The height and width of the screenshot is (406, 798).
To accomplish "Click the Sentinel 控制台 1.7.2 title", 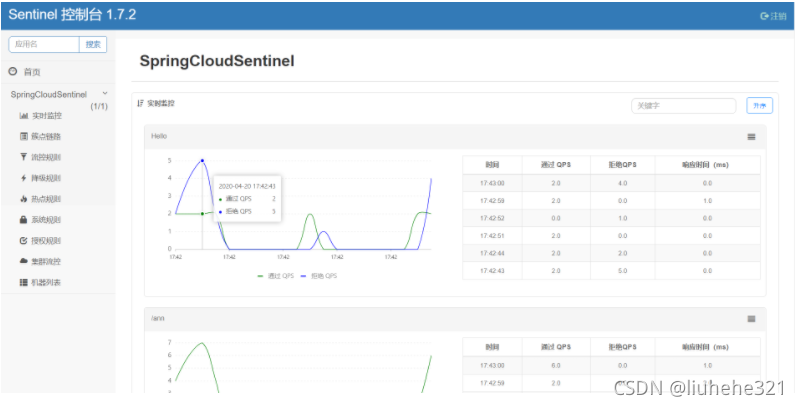I will point(72,15).
